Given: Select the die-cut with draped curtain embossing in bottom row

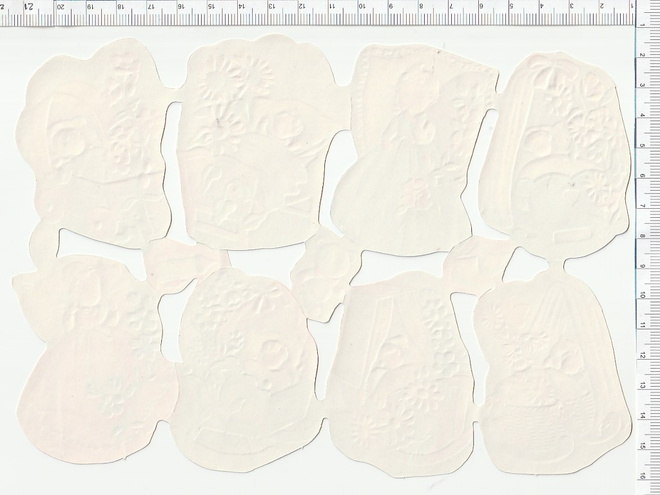Looking at the screenshot, I should (400, 375).
